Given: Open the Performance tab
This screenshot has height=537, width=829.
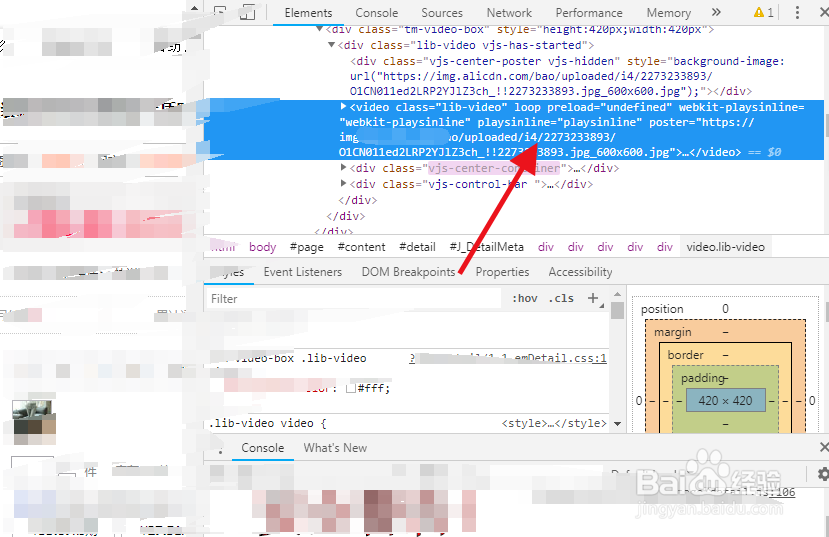Looking at the screenshot, I should [x=589, y=13].
